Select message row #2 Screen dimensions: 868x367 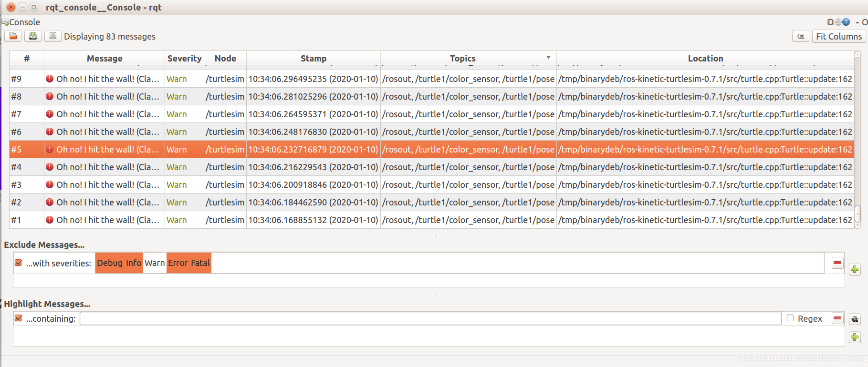click(432, 202)
